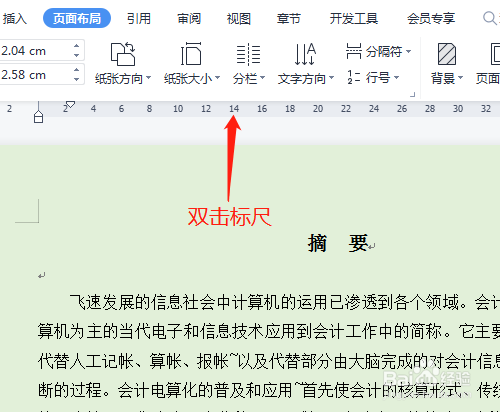The image size is (500, 412).
Task: Decrease the 2.58 cm margin value
Action: tap(77, 79)
